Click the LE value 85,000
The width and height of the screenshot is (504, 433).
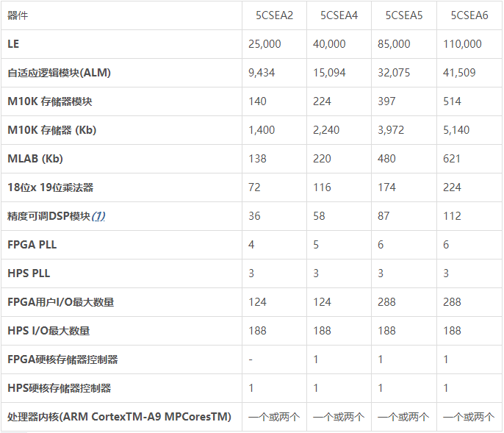tap(394, 44)
